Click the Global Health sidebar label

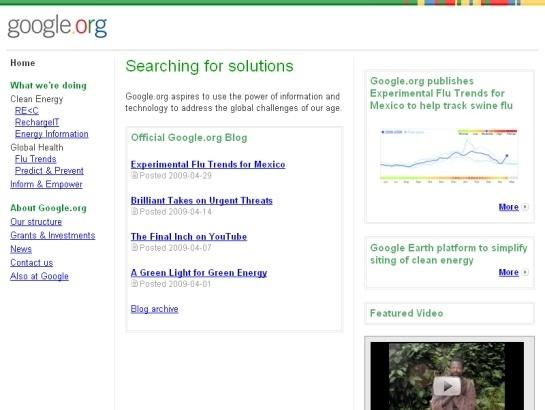coord(36,147)
